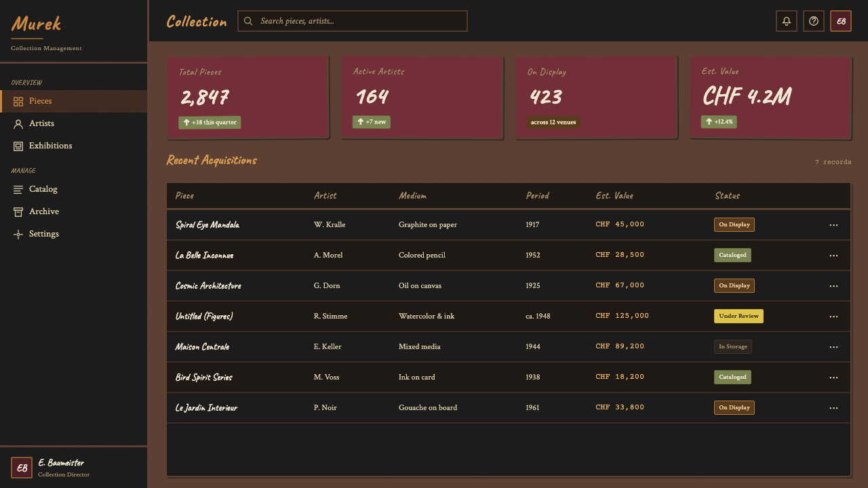The height and width of the screenshot is (488, 868).
Task: Click the Settings icon in sidebar
Action: 18,235
